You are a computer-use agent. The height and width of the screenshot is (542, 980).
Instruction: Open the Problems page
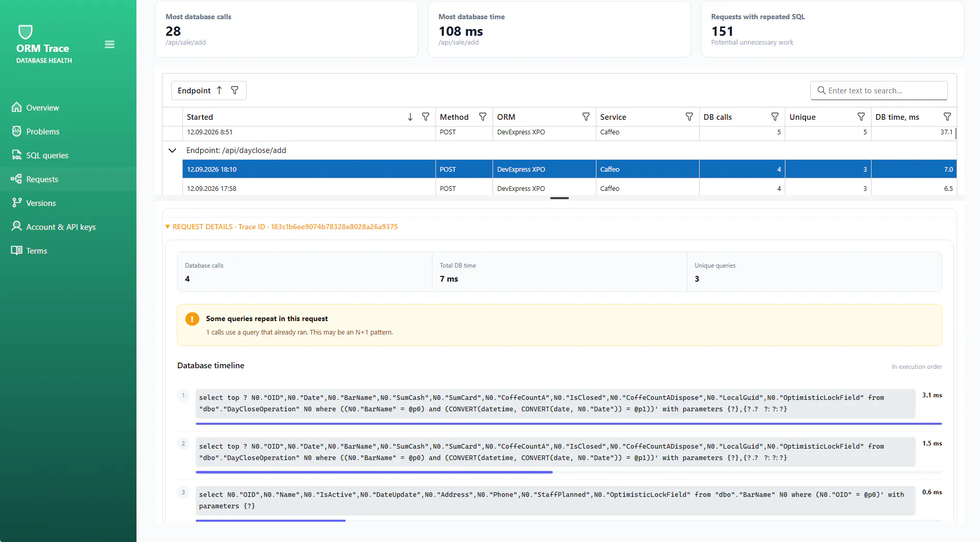pos(68,131)
